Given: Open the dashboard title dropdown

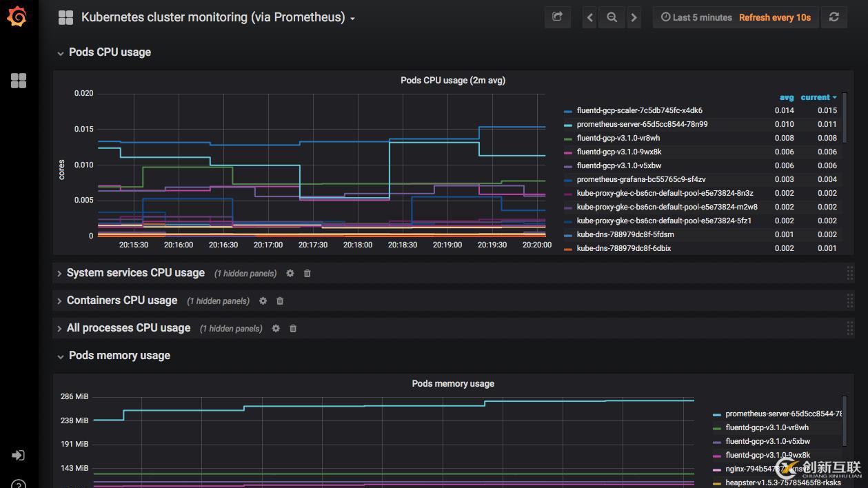Looking at the screenshot, I should click(x=217, y=17).
